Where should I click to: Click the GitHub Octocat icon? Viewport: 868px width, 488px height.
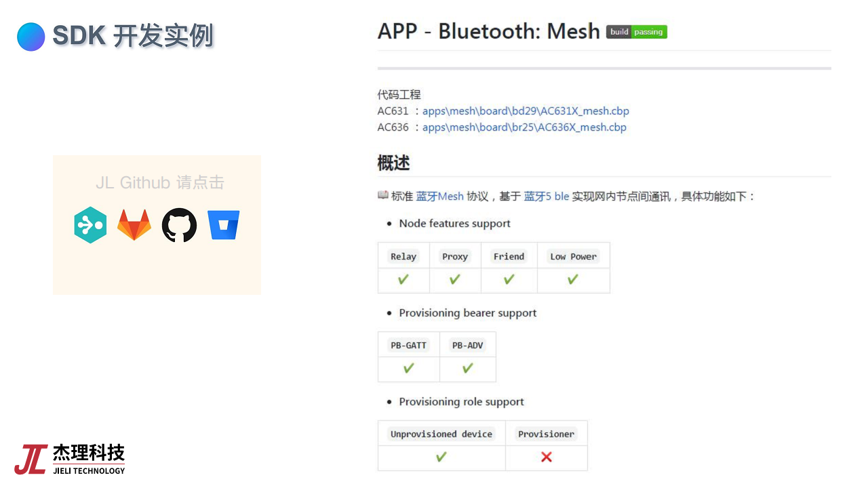click(x=179, y=225)
